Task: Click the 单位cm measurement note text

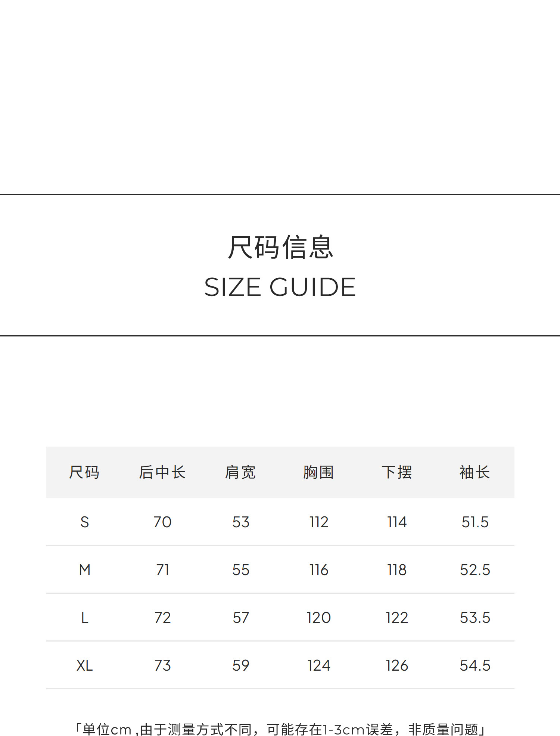Action: [280, 729]
